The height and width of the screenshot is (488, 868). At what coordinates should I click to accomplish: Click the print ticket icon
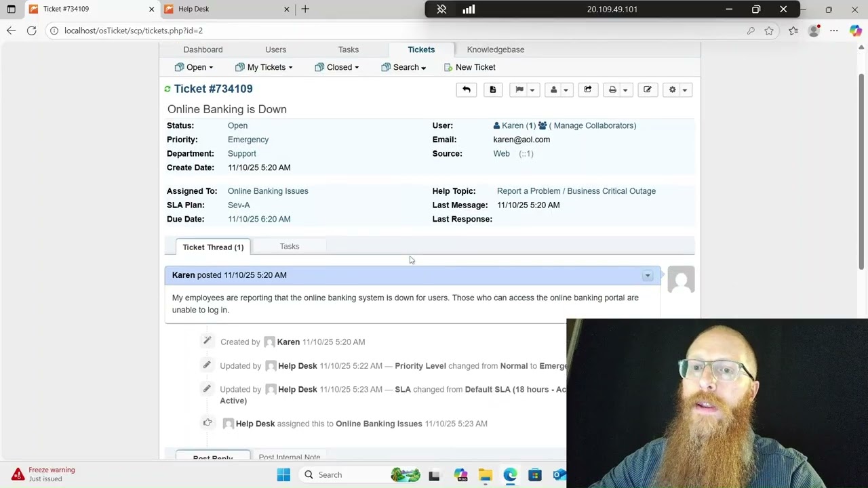point(612,89)
